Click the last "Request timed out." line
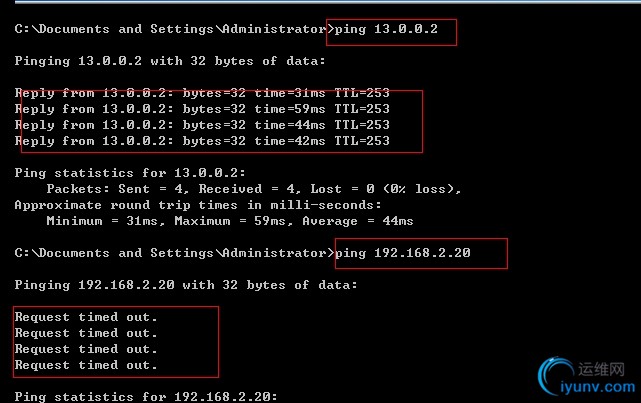This screenshot has height=403, width=641. coord(86,365)
